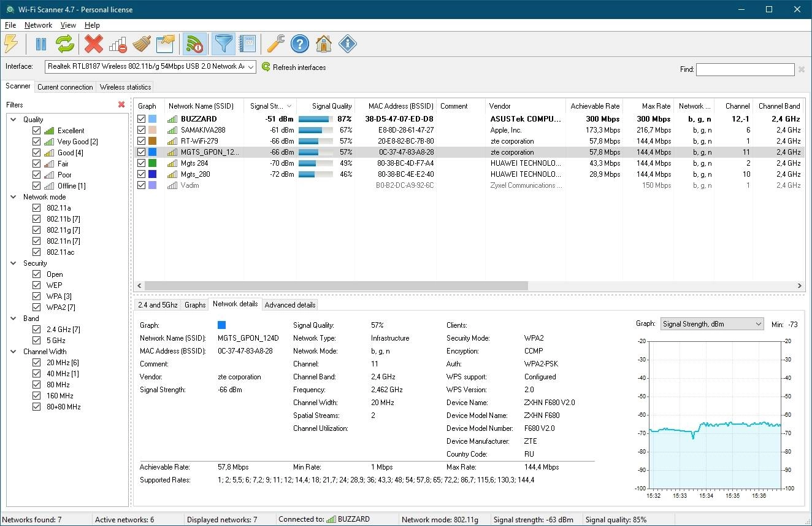The image size is (812, 526).
Task: Open the Graphs tab
Action: coord(195,305)
